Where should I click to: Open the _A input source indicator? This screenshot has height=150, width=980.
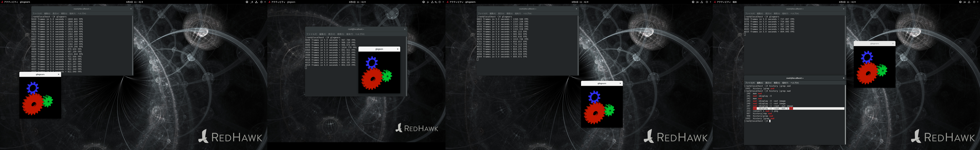pos(252,2)
